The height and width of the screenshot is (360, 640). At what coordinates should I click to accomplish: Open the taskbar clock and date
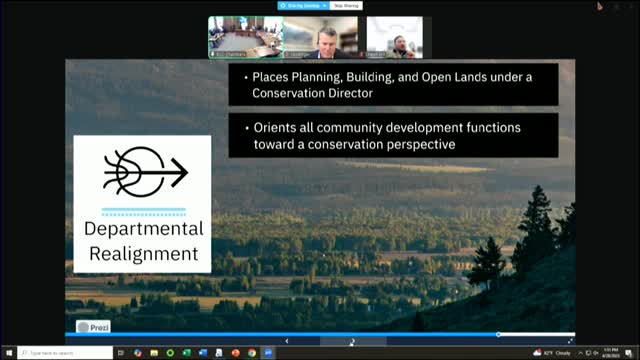pos(611,353)
